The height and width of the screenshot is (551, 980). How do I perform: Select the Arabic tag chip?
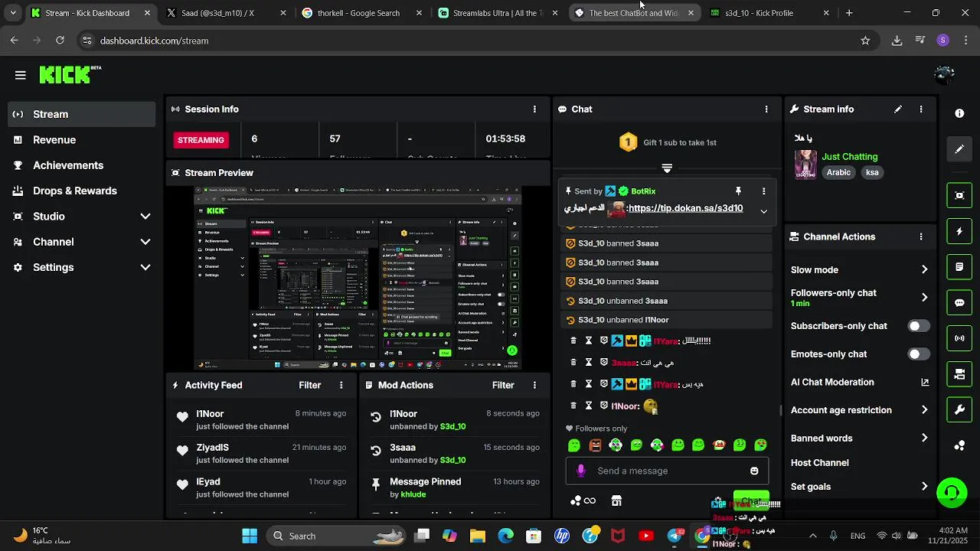[838, 172]
